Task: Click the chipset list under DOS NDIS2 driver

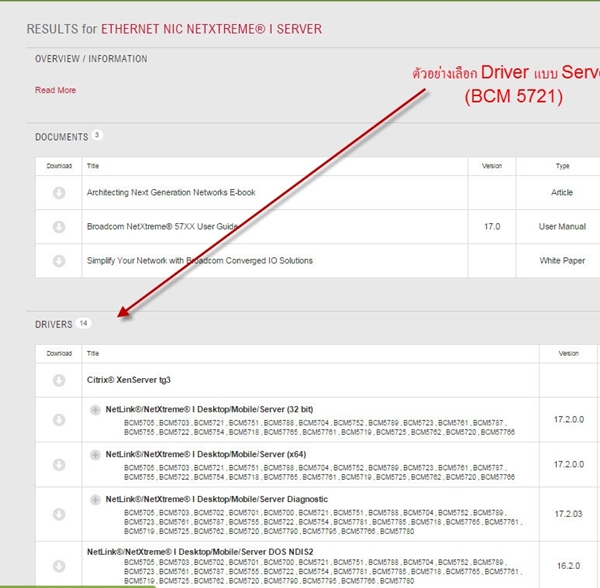Action: coord(323,572)
